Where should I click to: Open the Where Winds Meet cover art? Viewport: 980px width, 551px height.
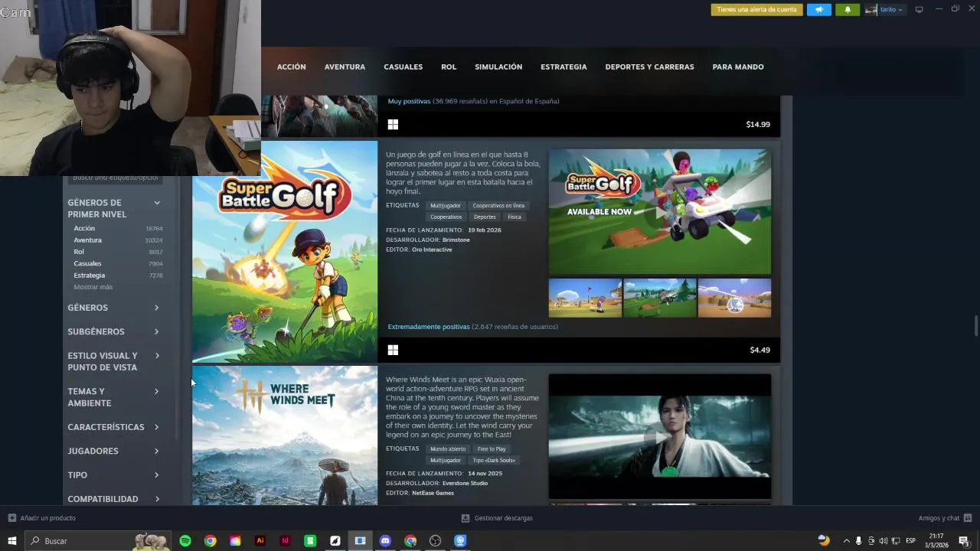[285, 435]
